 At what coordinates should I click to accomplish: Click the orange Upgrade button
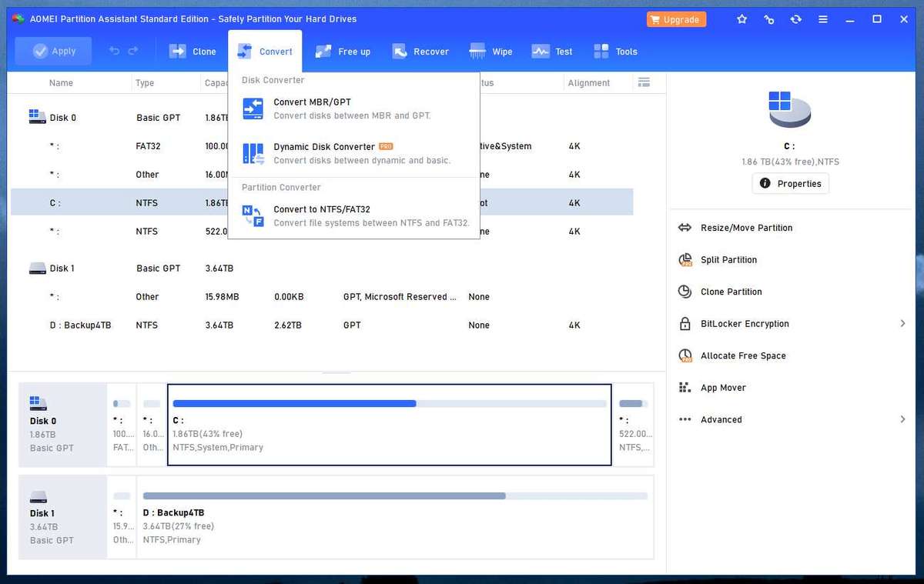coord(675,19)
